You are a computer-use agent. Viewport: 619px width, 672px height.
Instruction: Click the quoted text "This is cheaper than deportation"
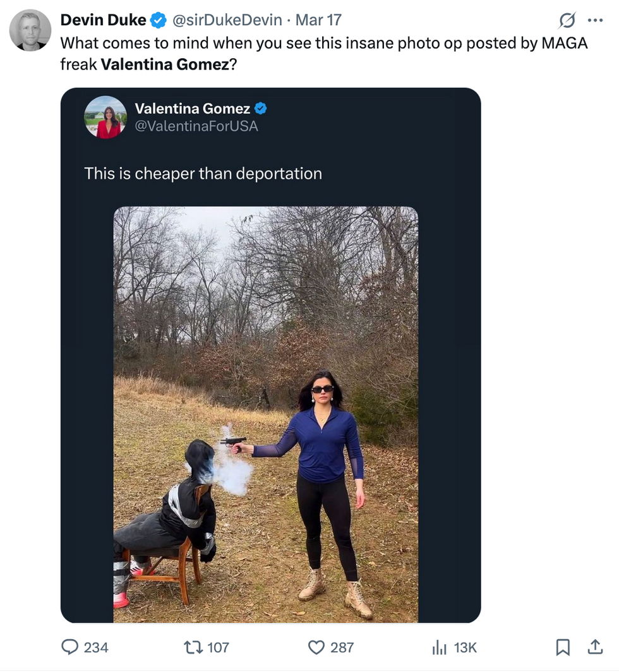tap(203, 174)
